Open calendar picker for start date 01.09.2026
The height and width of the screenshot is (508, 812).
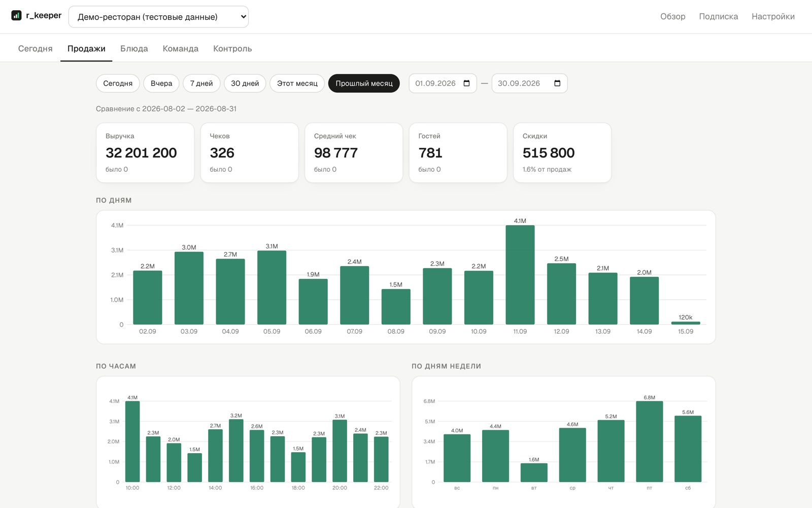(467, 83)
